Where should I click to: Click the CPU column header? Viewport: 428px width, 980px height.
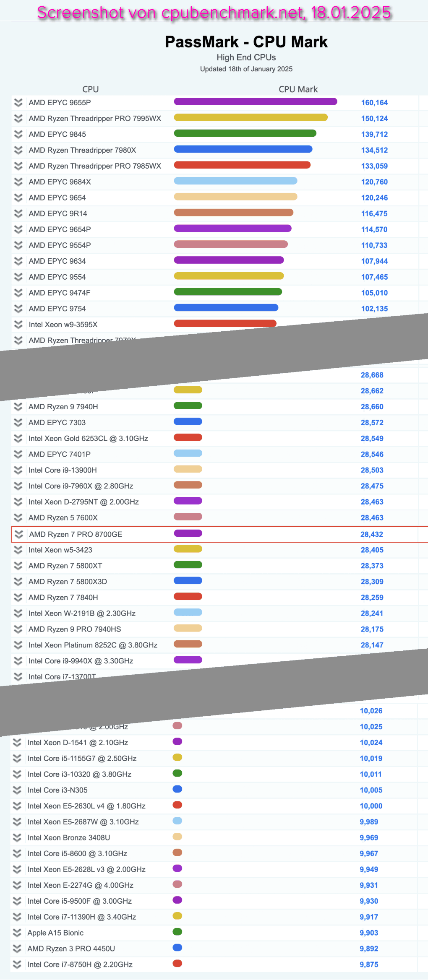(90, 89)
